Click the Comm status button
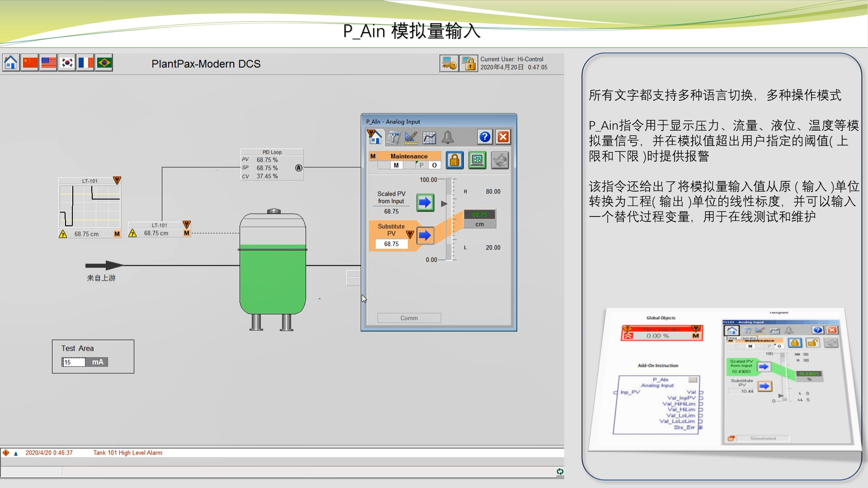The width and height of the screenshot is (868, 488). point(409,318)
